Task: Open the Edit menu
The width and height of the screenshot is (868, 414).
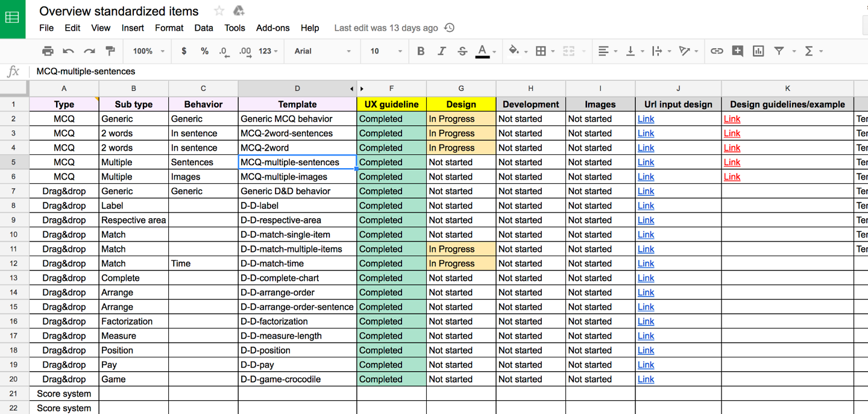Action: click(x=72, y=28)
